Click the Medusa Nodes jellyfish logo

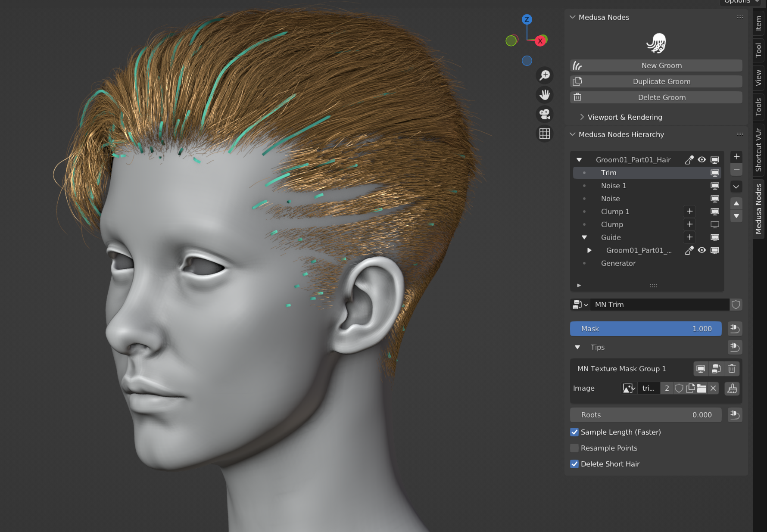[657, 43]
